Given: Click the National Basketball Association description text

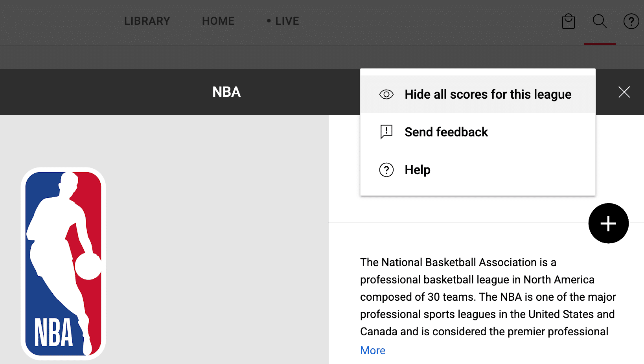Looking at the screenshot, I should 488,297.
